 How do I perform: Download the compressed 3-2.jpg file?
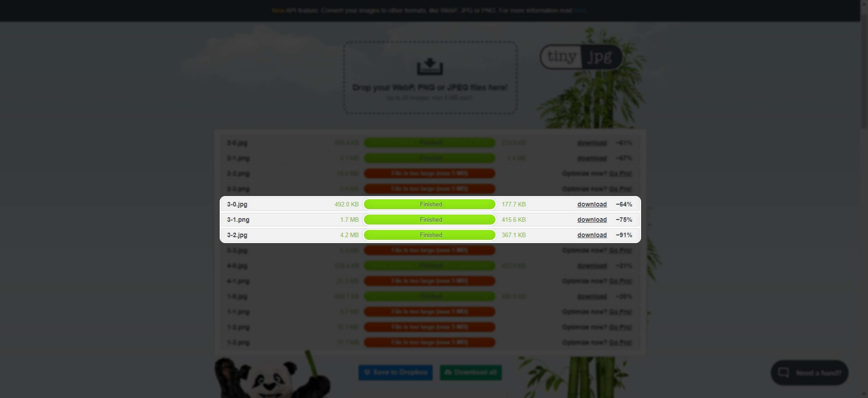592,235
